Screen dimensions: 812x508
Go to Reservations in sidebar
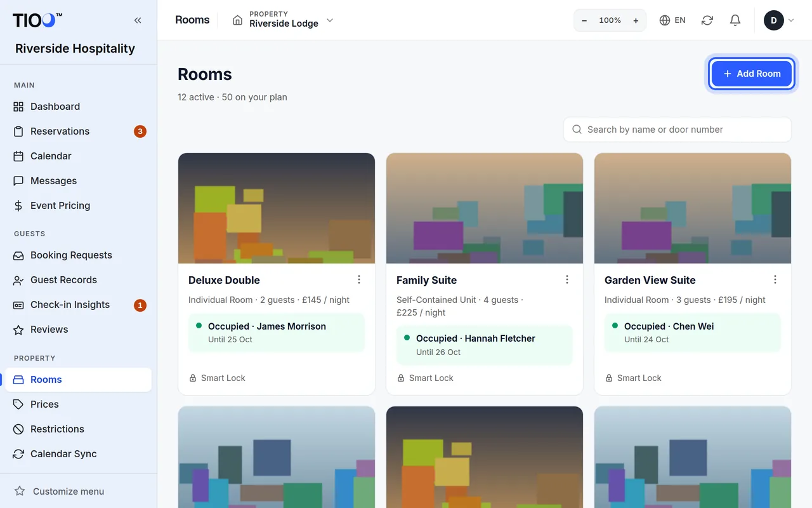point(78,131)
